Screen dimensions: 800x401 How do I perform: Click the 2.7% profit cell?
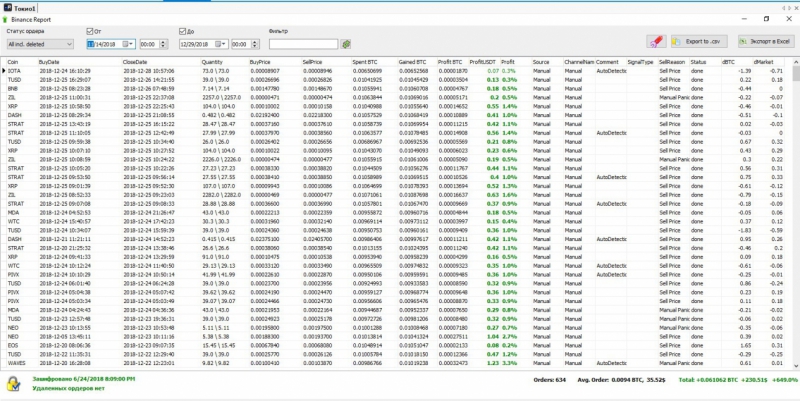click(x=509, y=337)
